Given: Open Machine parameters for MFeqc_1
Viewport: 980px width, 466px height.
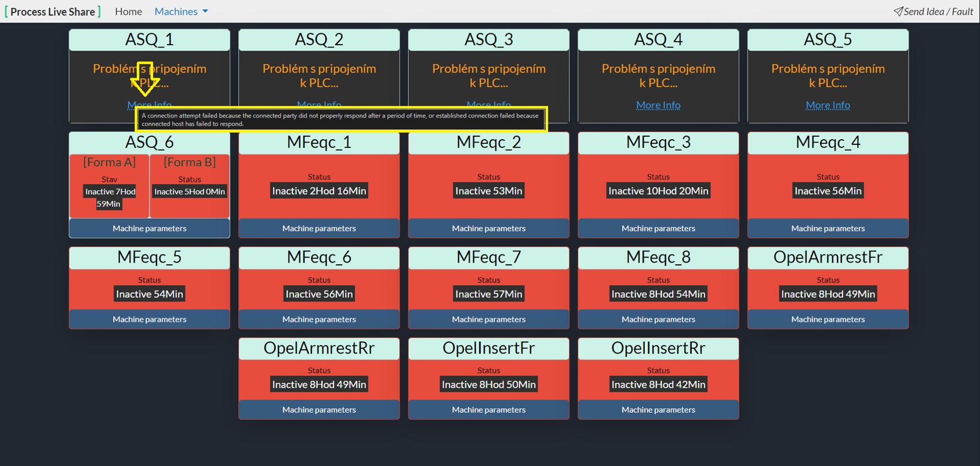Looking at the screenshot, I should click(x=319, y=228).
